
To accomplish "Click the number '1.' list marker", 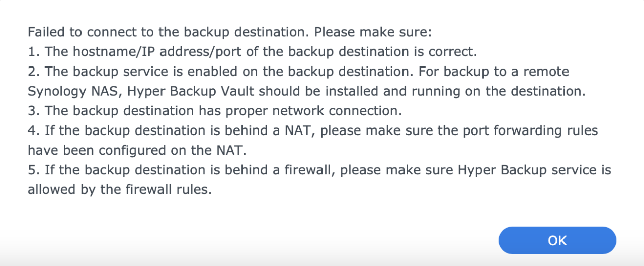I will (x=34, y=52).
